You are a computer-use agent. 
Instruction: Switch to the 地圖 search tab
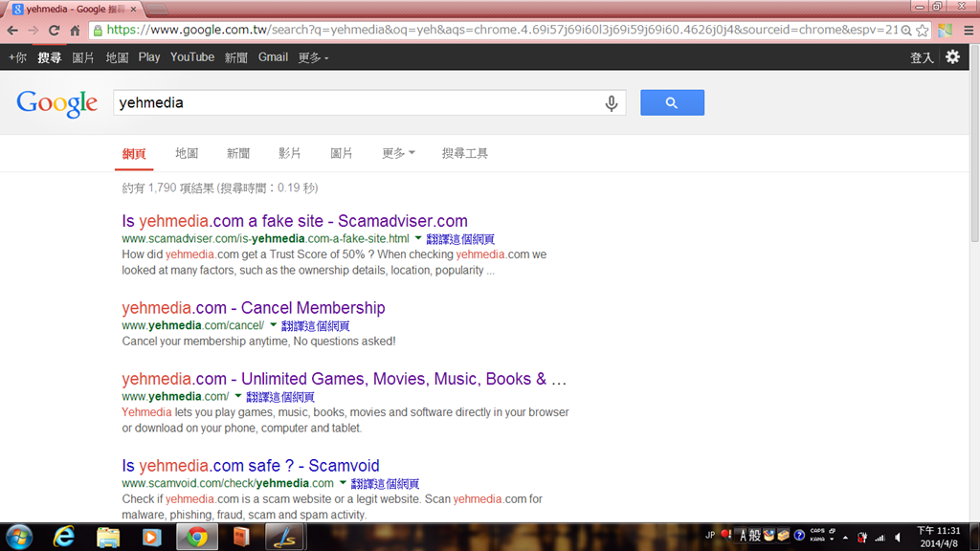(x=187, y=153)
